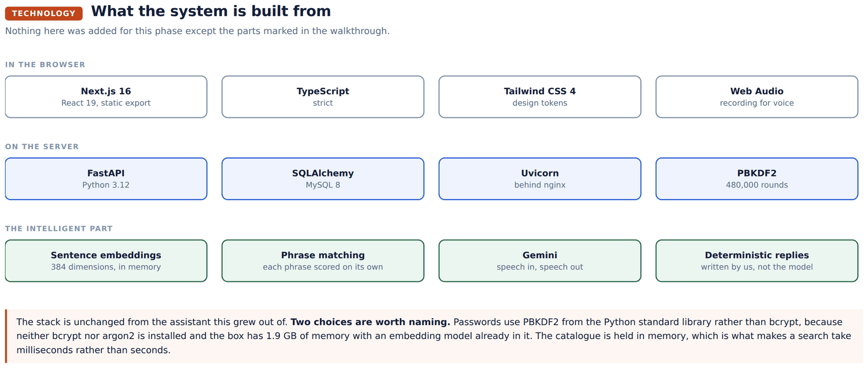Image resolution: width=868 pixels, height=368 pixels.
Task: Select the PBKDF2 480,000 rounds card
Action: (757, 179)
